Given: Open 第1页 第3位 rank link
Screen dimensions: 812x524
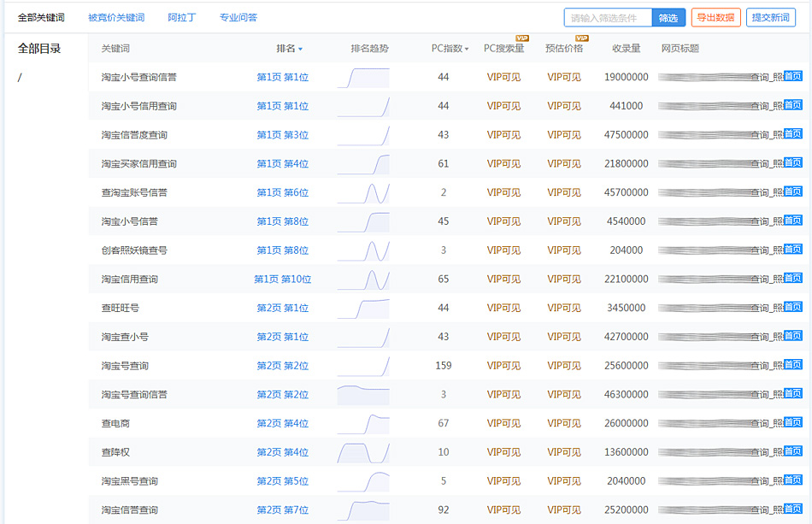Looking at the screenshot, I should [283, 135].
